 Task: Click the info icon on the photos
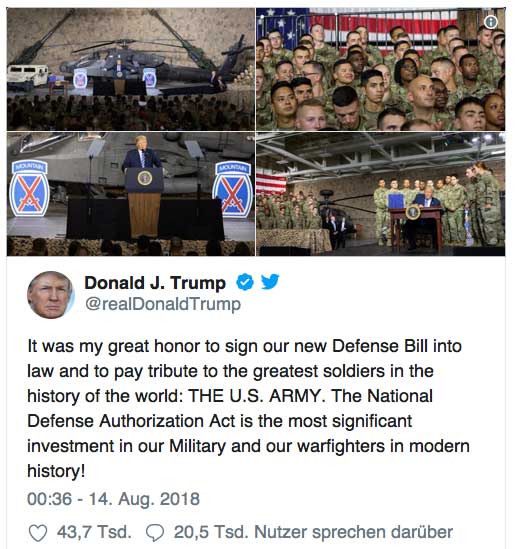pos(491,22)
